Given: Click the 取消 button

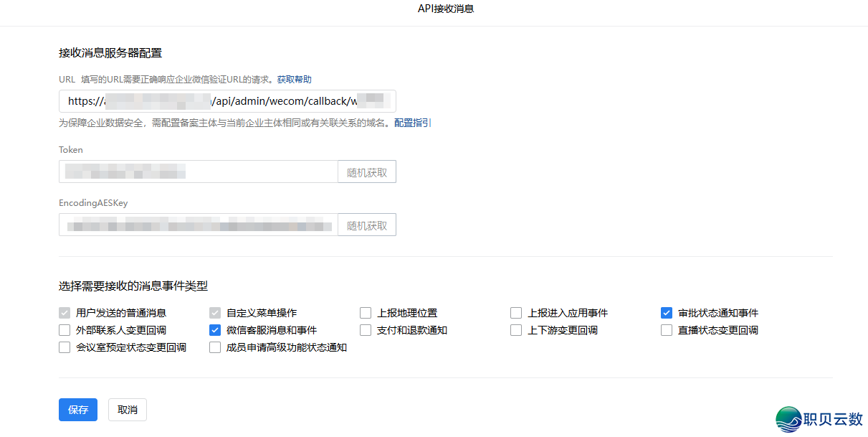Looking at the screenshot, I should pyautogui.click(x=127, y=409).
